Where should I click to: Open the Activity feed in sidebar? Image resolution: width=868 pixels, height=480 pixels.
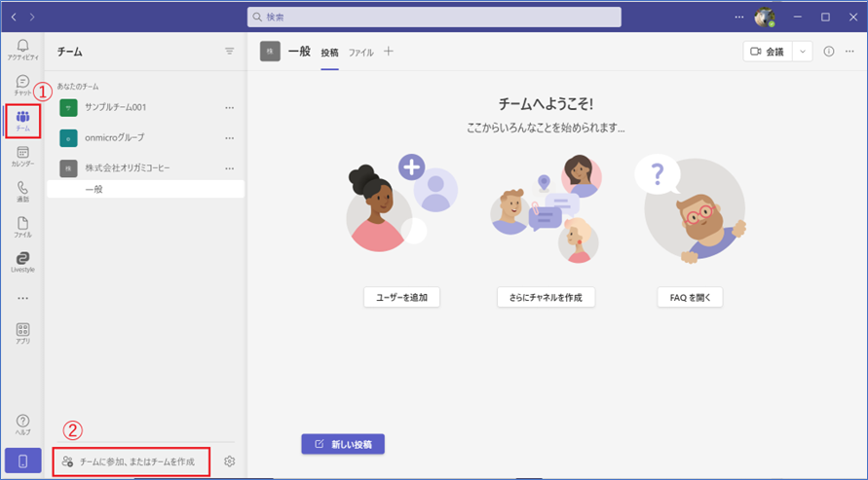[x=22, y=50]
